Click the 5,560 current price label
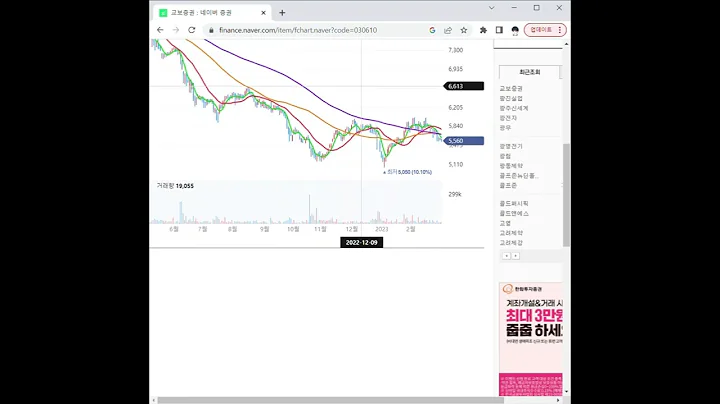Screen dimensions: 720x404 pos(463,140)
